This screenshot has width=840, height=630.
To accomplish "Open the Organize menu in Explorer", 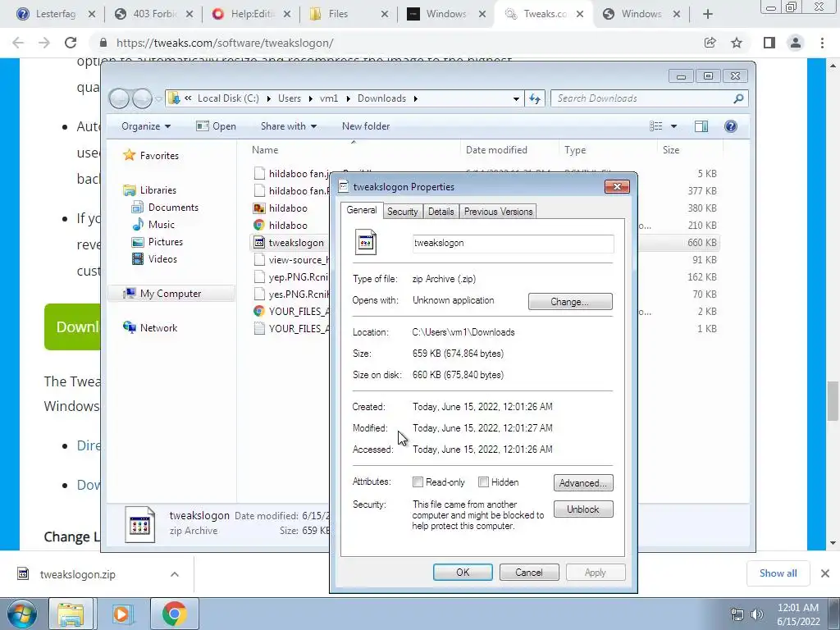I will (146, 126).
